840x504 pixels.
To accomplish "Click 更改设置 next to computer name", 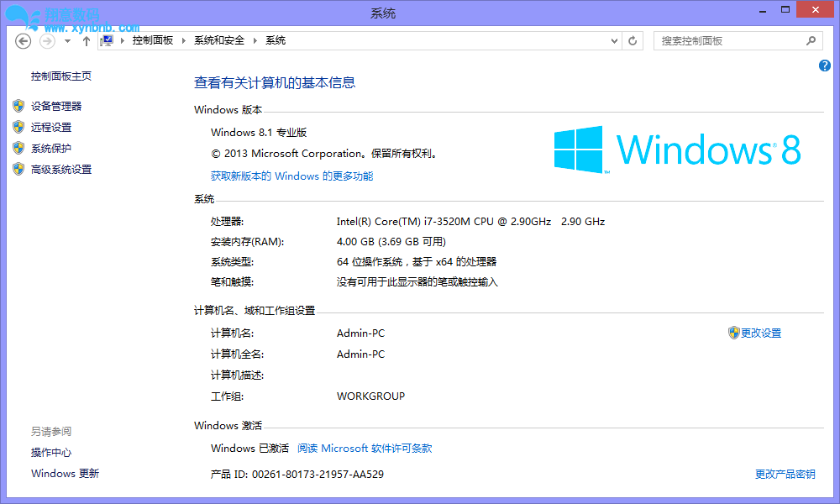I will [x=760, y=333].
